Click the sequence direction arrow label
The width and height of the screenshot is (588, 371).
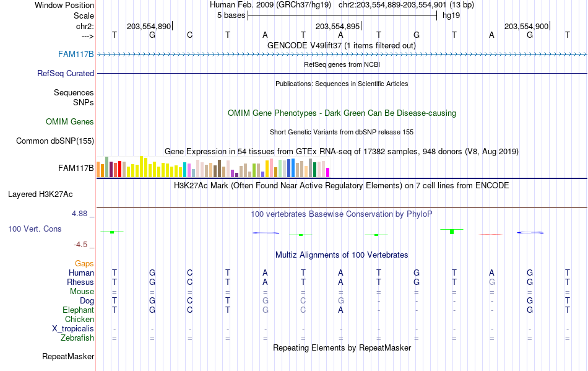coord(87,36)
